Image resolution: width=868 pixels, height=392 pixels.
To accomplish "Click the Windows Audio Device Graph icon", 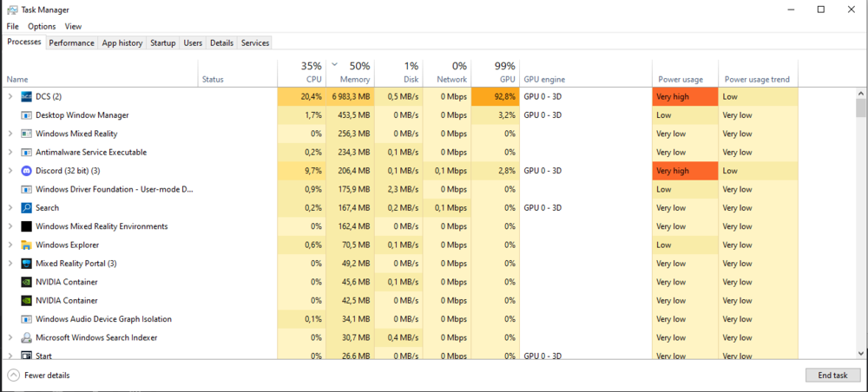I will 26,319.
